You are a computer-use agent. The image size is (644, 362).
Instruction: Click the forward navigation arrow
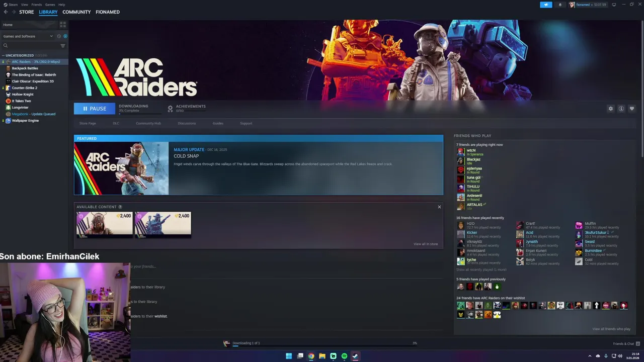click(14, 12)
